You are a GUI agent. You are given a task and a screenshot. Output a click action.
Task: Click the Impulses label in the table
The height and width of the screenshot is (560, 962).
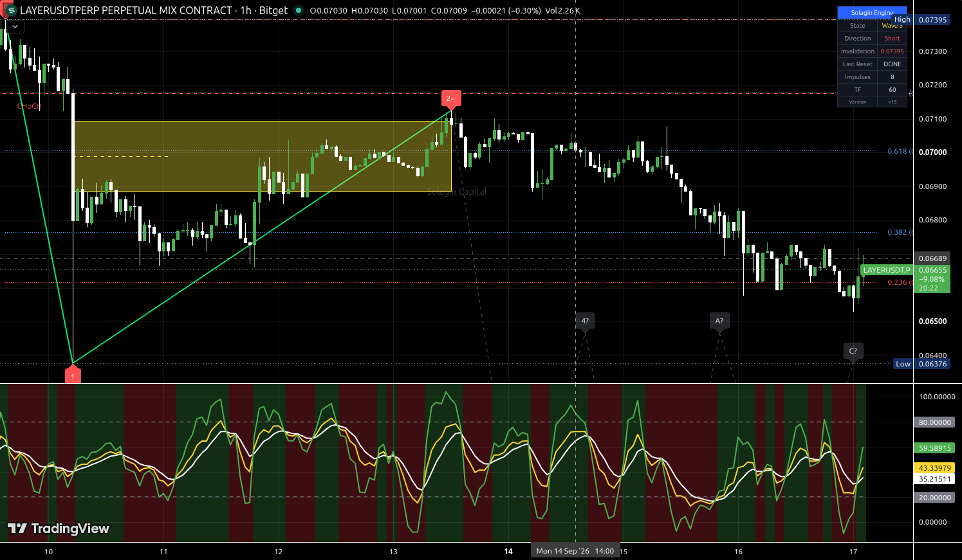click(x=858, y=77)
